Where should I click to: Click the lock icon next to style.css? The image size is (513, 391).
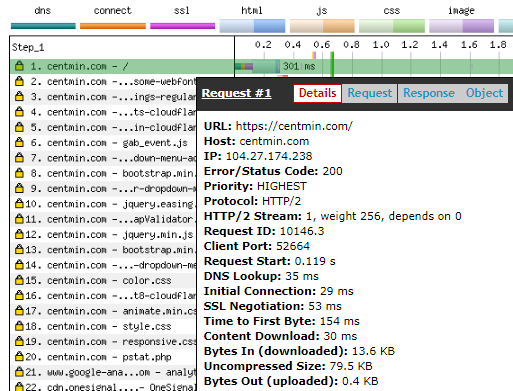point(20,326)
